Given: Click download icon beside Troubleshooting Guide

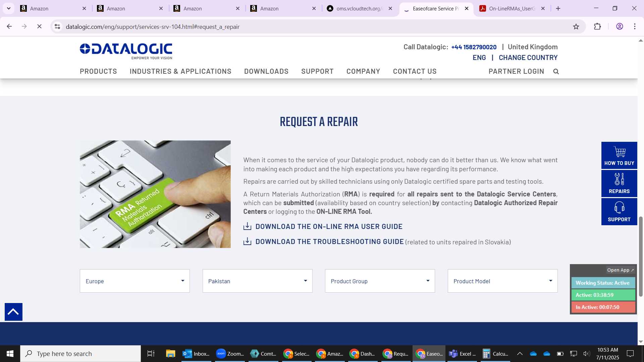Looking at the screenshot, I should click(x=247, y=241).
